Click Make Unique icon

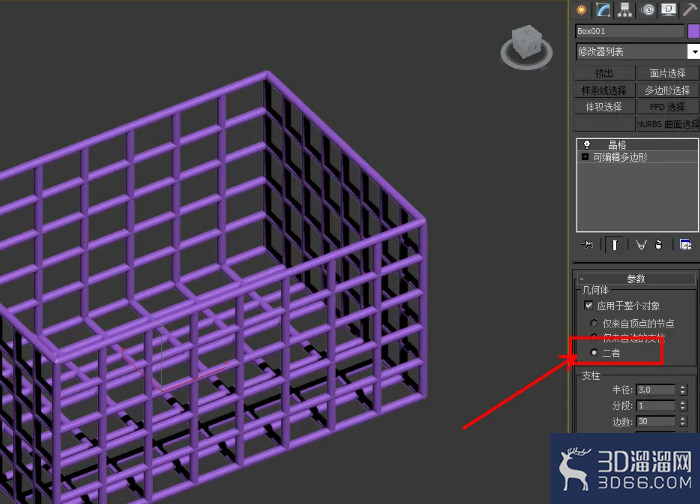[x=641, y=245]
